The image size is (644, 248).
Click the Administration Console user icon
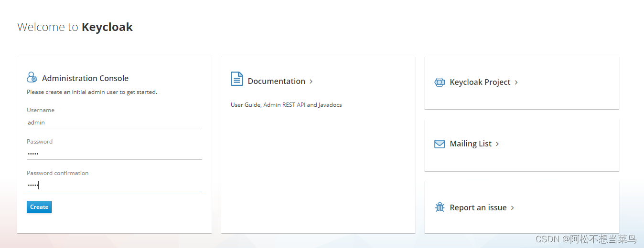[x=32, y=77]
